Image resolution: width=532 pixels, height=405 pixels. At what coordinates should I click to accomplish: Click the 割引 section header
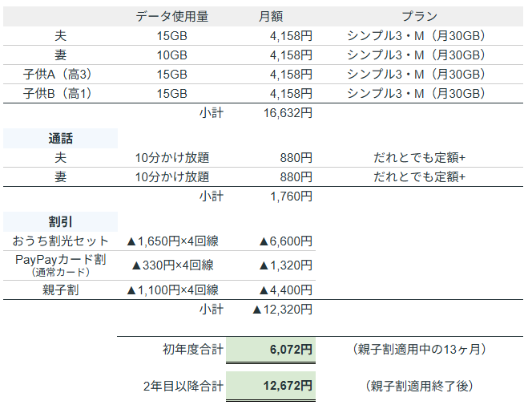click(61, 222)
